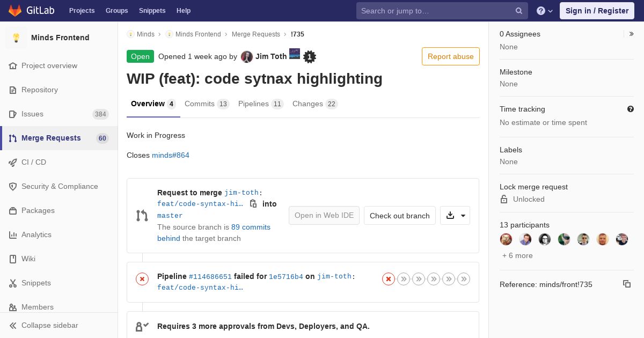Open the Groups menu in top navigation
This screenshot has width=644, height=338.
(x=116, y=11)
